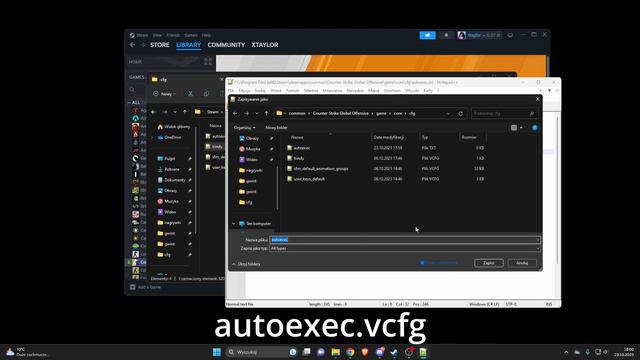This screenshot has height=360, width=640.
Task: Go up one folder in save dialog
Action: pyautogui.click(x=267, y=113)
